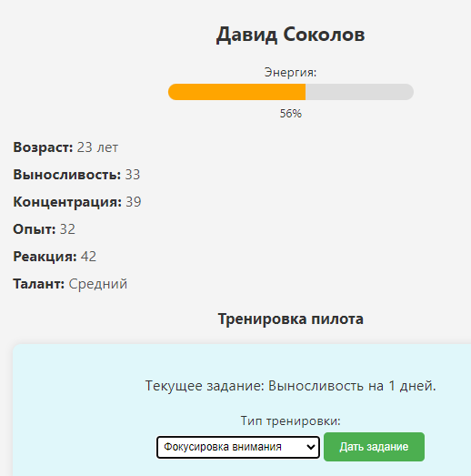Screen dimensions: 471x476
Task: Click the Тип тренировки: label
Action: [291, 421]
